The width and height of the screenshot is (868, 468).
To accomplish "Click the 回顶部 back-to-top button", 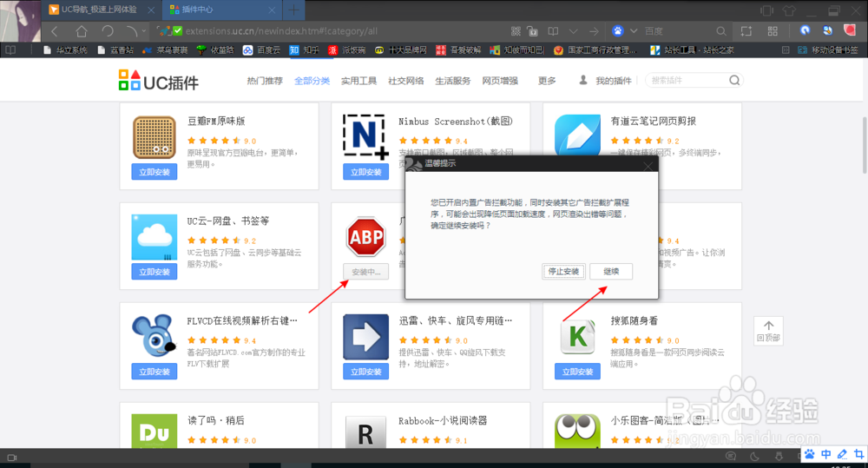I will [768, 331].
